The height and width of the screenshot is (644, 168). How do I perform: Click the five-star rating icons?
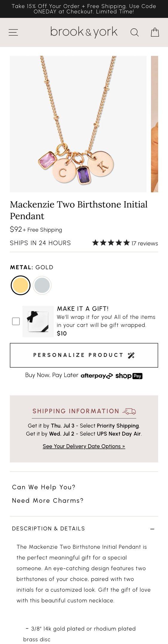(x=111, y=243)
